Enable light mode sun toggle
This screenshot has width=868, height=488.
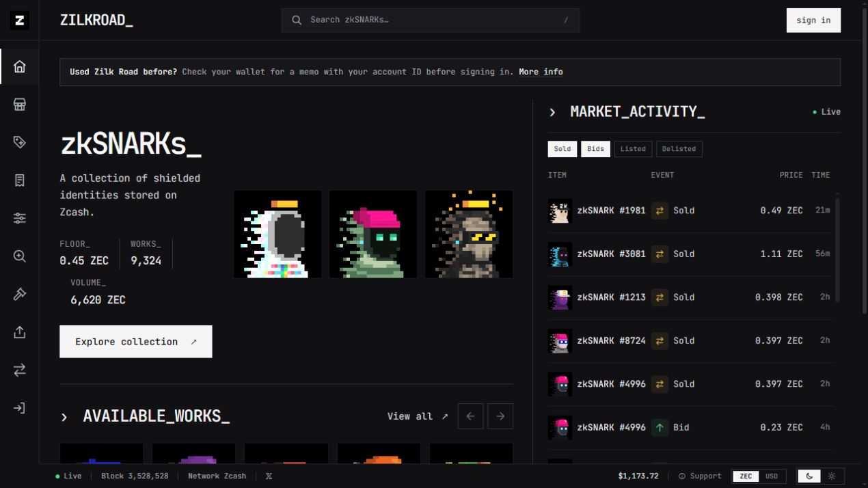tap(832, 476)
